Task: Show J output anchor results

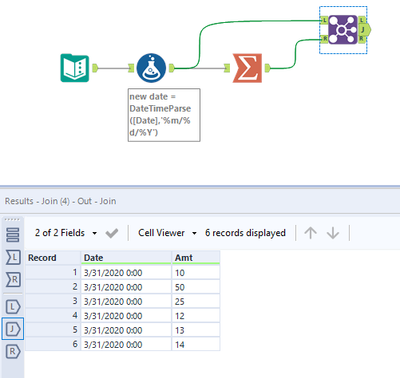Action: tap(13, 329)
